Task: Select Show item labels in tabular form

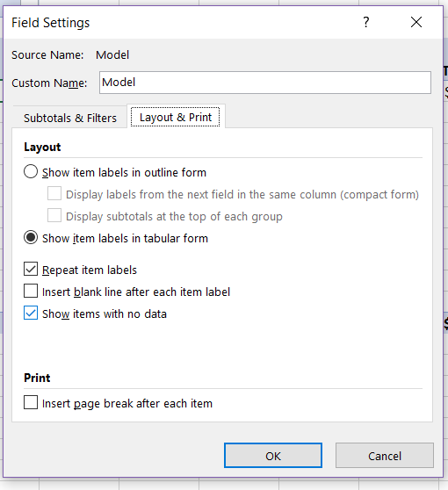Action: pos(31,238)
